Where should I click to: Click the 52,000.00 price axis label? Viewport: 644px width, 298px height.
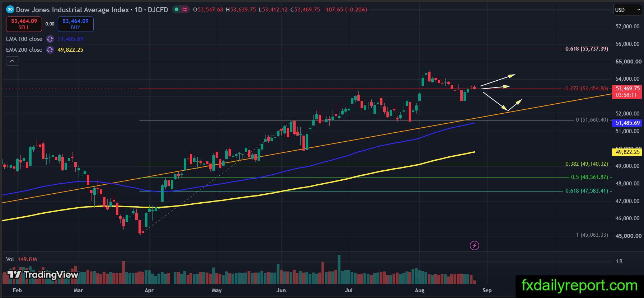(x=627, y=114)
